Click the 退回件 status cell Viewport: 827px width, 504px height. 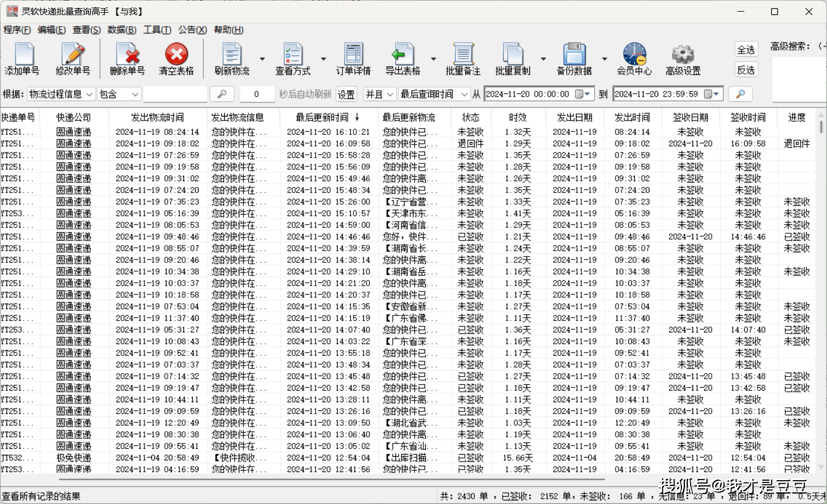(x=471, y=144)
